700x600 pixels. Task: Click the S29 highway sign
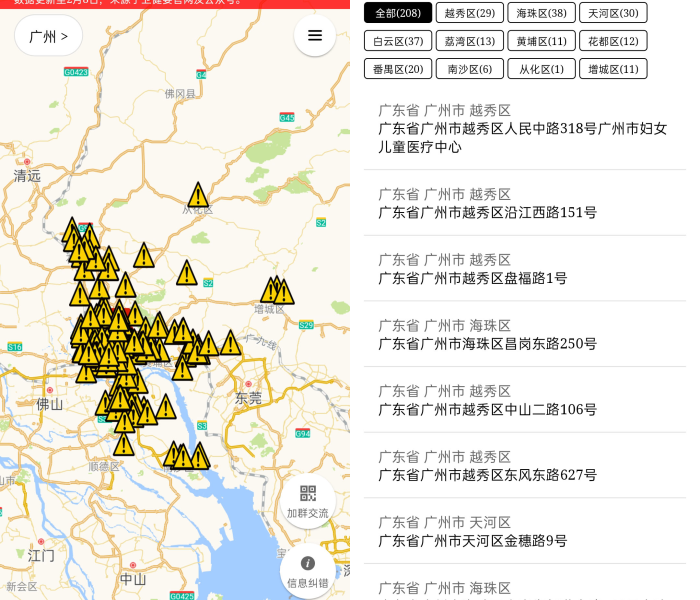click(x=306, y=325)
